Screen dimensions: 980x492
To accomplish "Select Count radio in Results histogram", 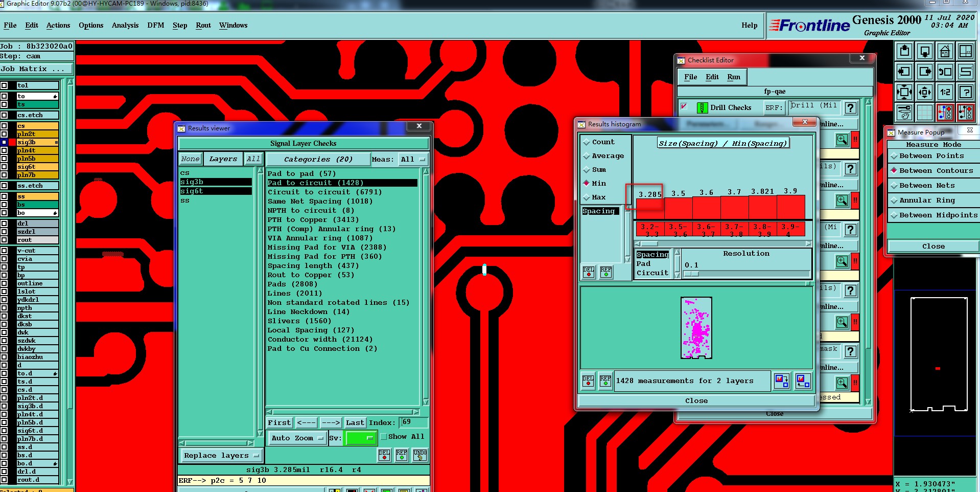I will (587, 142).
